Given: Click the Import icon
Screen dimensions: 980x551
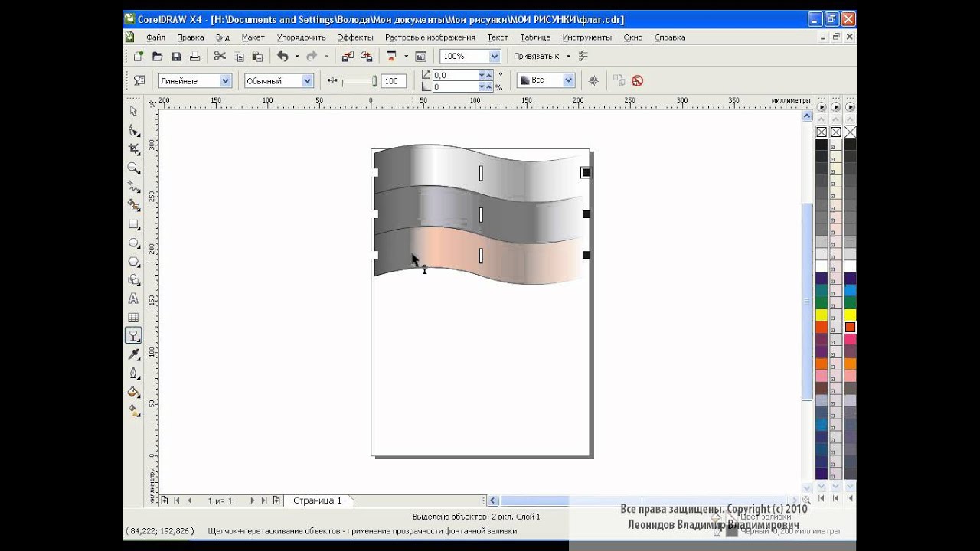Looking at the screenshot, I should click(x=348, y=57).
